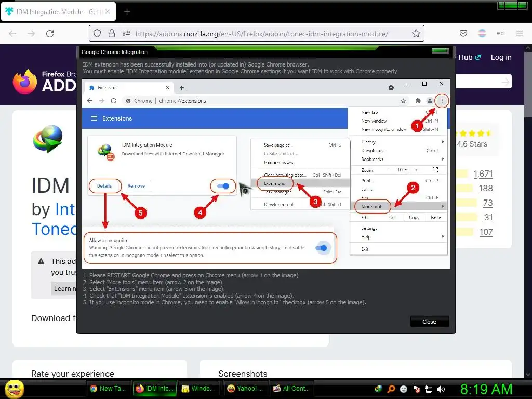Viewport: 532px width, 399px height.
Task: Click the Rate your experience heading
Action: click(x=73, y=374)
